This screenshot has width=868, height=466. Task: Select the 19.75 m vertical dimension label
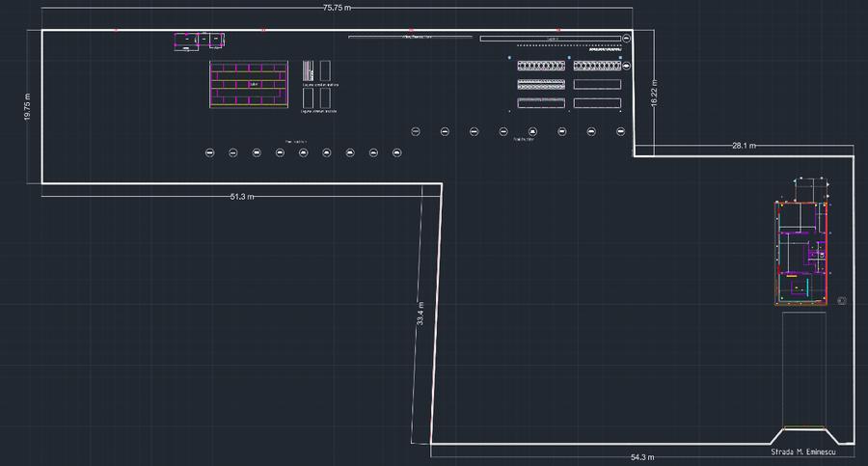pos(27,107)
